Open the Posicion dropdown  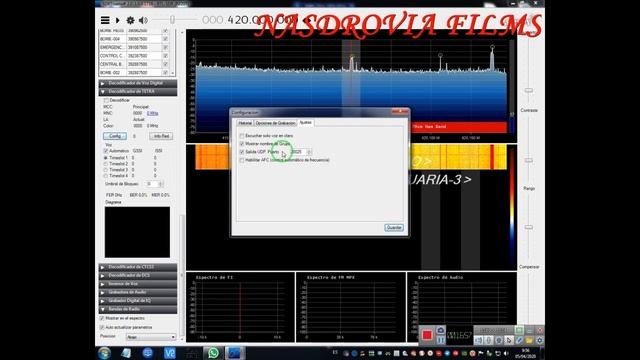coord(151,337)
